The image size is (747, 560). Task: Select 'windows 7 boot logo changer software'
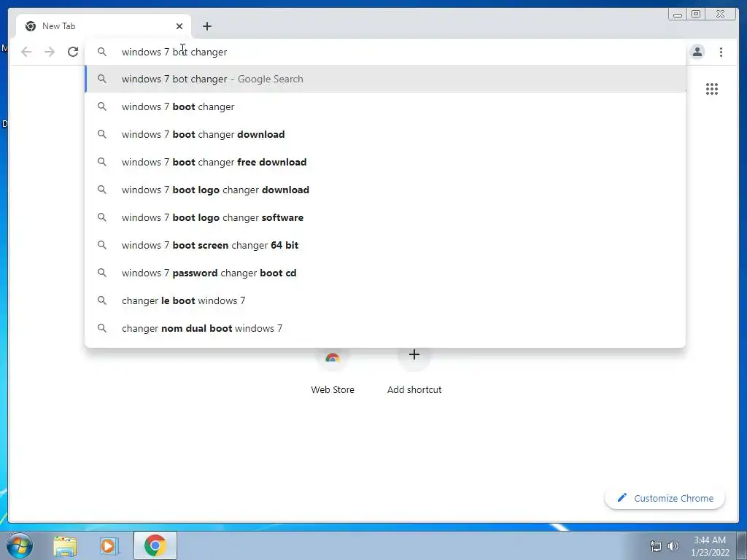tap(385, 217)
